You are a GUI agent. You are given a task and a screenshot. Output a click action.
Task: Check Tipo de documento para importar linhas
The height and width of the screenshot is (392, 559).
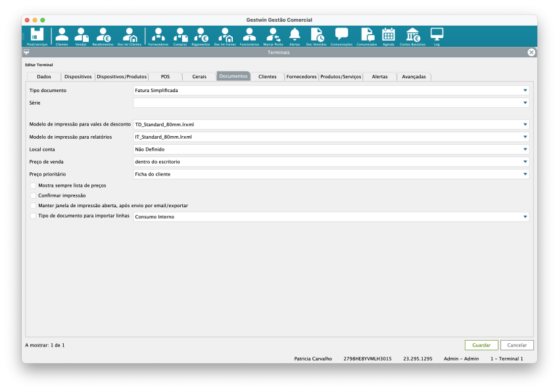[34, 216]
